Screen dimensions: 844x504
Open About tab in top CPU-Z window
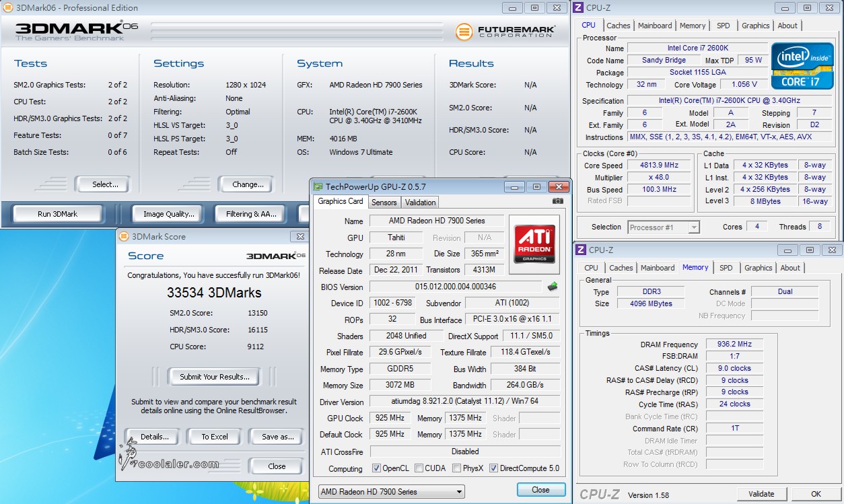click(x=787, y=26)
